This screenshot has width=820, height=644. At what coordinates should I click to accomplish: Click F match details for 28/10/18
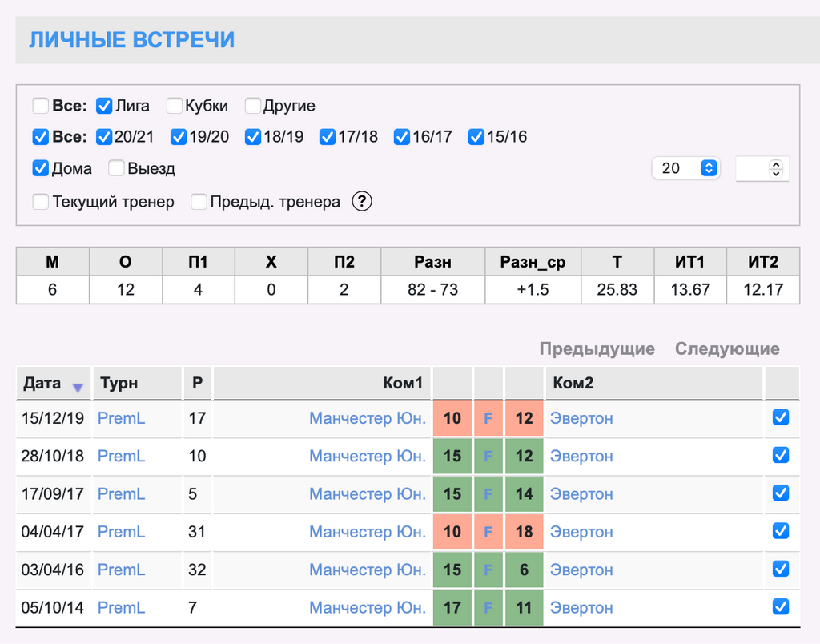488,457
